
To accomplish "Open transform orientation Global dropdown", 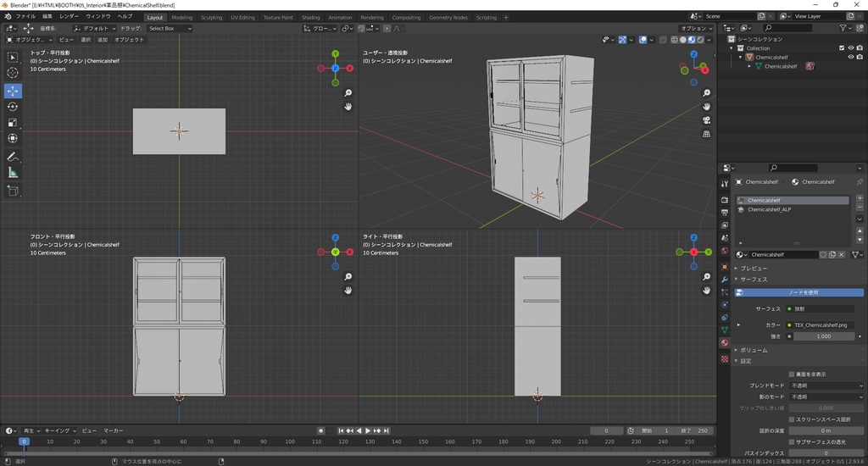I will pyautogui.click(x=320, y=28).
